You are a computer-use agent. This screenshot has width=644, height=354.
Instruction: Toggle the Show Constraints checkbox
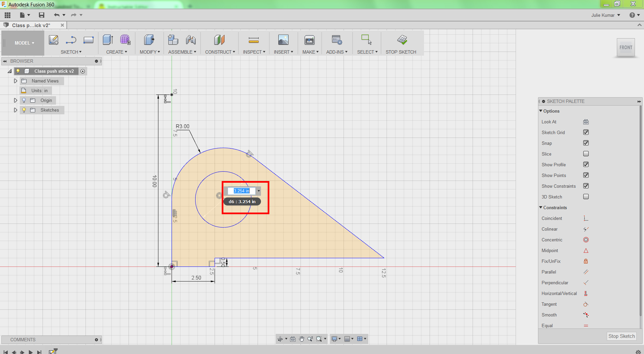(586, 186)
